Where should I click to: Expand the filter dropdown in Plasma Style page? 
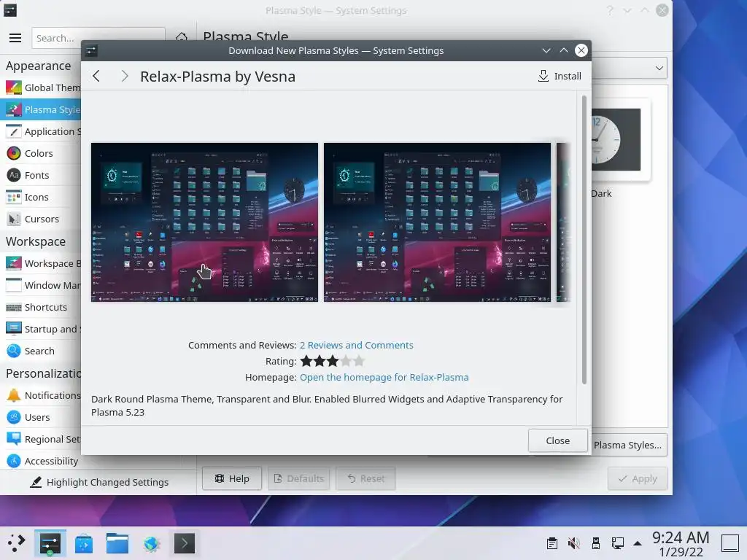(x=659, y=68)
